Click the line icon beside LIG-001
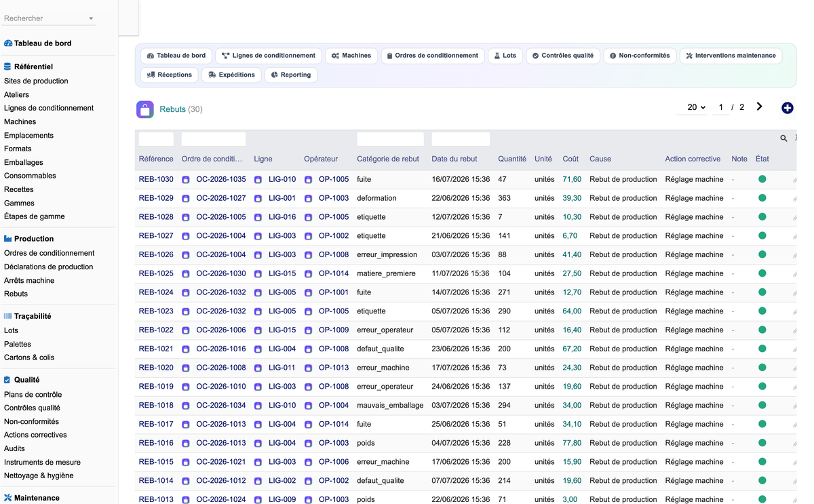Screen dimensions: 814x504 coord(258,199)
